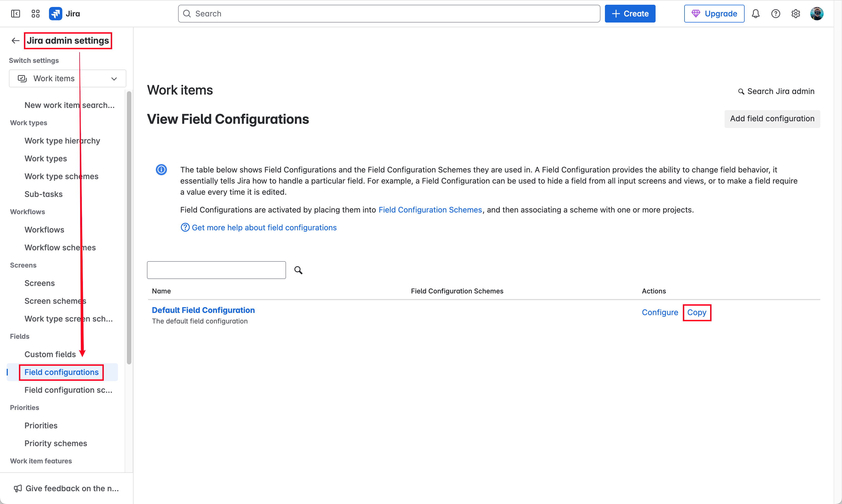The image size is (842, 504).
Task: Open the Field Configuration Schemes link
Action: (430, 209)
